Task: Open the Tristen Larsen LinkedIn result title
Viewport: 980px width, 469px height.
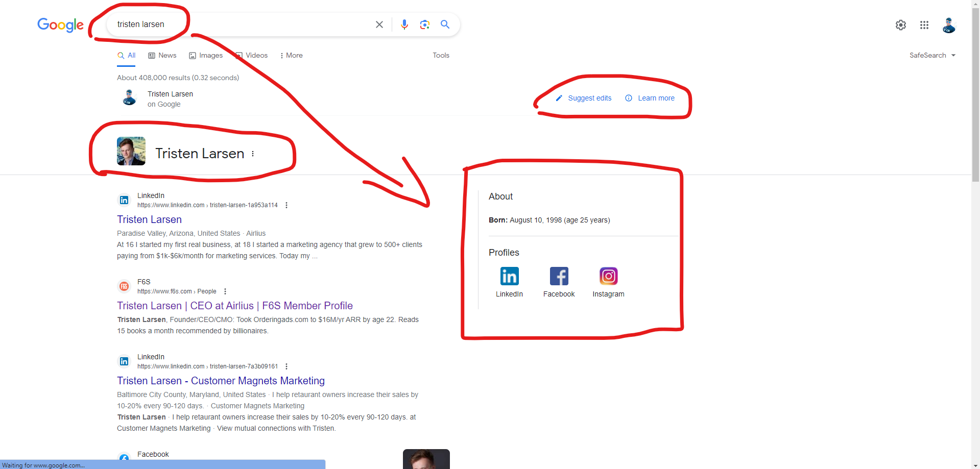Action: [149, 219]
